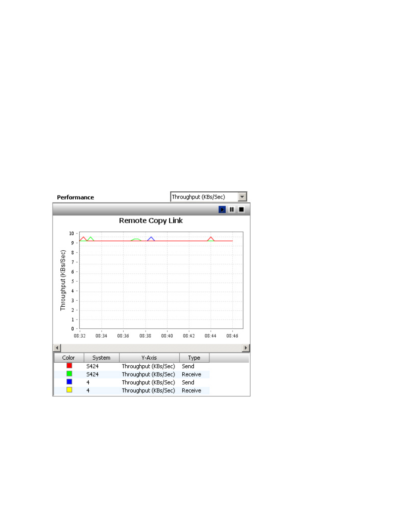Viewport: 411px width, 532px height.
Task: Click the Receive type cell of system 4
Action: click(191, 391)
